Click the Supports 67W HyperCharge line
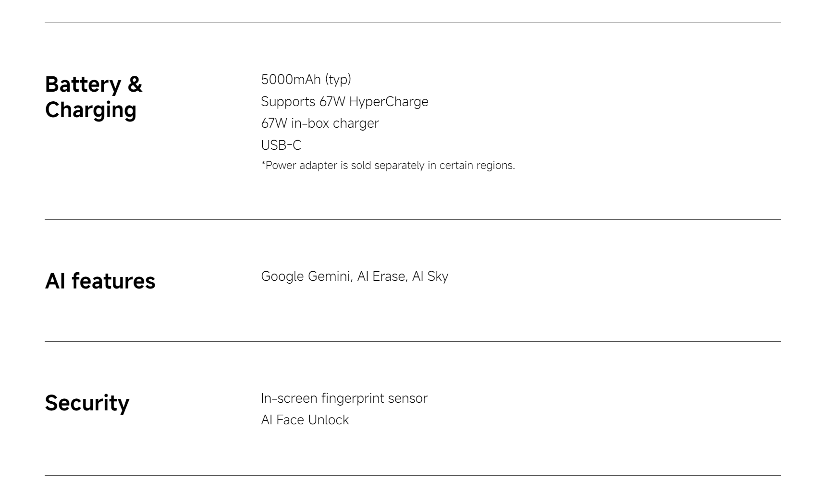The height and width of the screenshot is (504, 834). point(344,102)
